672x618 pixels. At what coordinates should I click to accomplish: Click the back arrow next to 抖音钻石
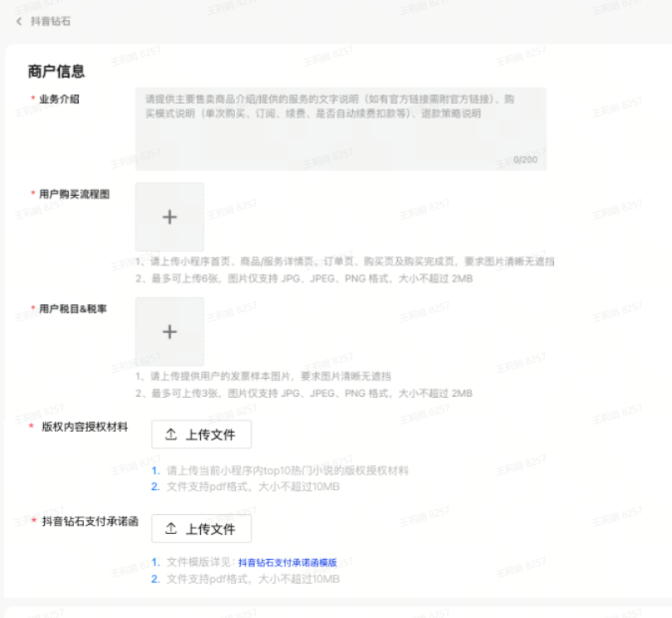18,21
